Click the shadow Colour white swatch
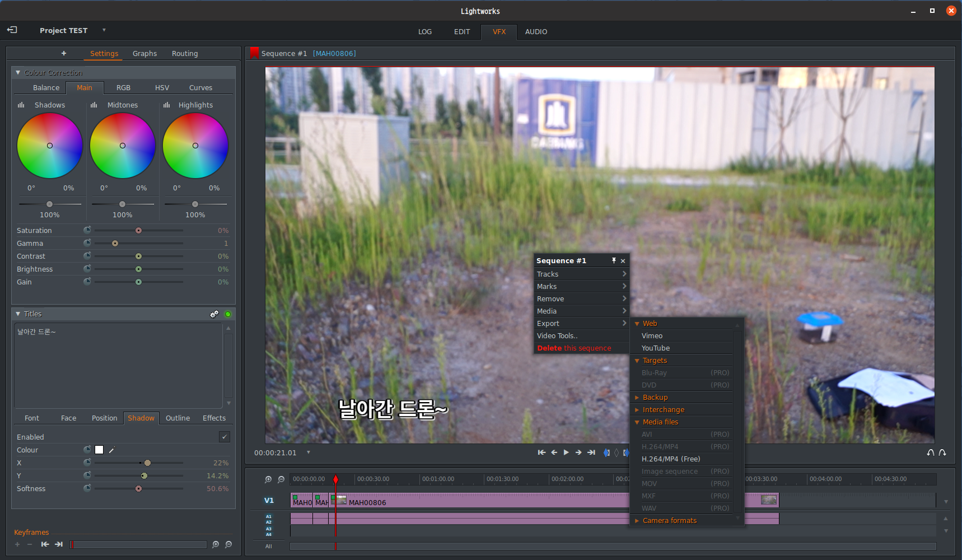Image resolution: width=962 pixels, height=560 pixels. tap(99, 450)
